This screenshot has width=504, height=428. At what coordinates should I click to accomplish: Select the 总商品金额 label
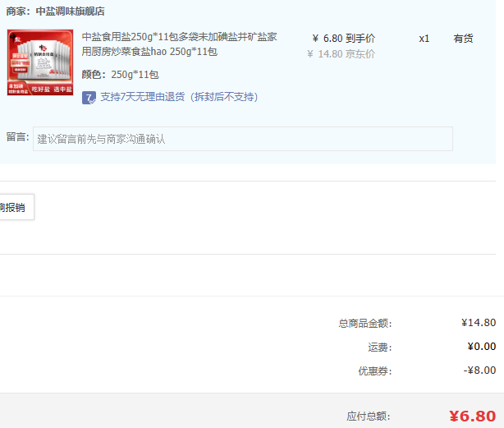click(365, 323)
